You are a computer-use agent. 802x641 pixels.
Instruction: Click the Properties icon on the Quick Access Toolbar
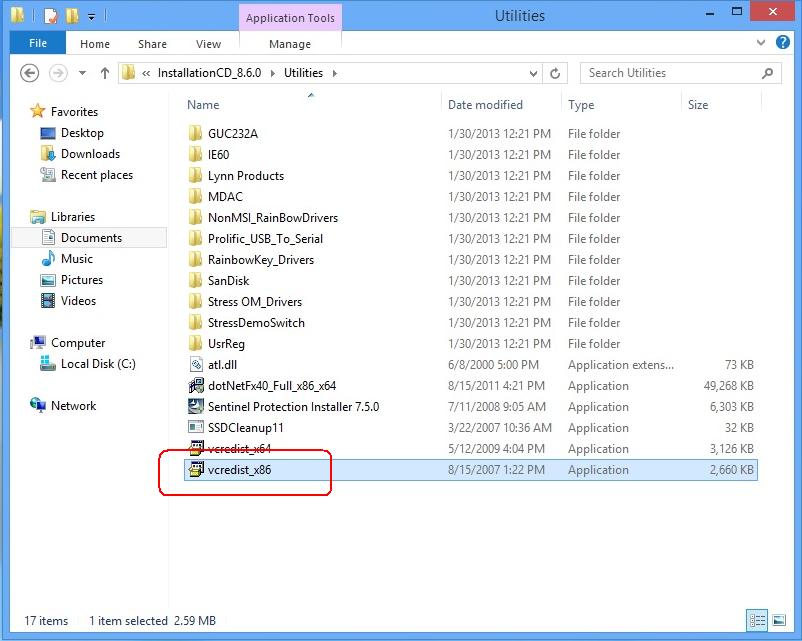(x=51, y=15)
